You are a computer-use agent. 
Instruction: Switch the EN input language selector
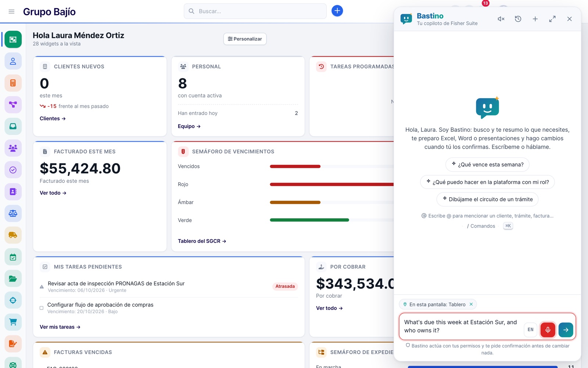530,330
